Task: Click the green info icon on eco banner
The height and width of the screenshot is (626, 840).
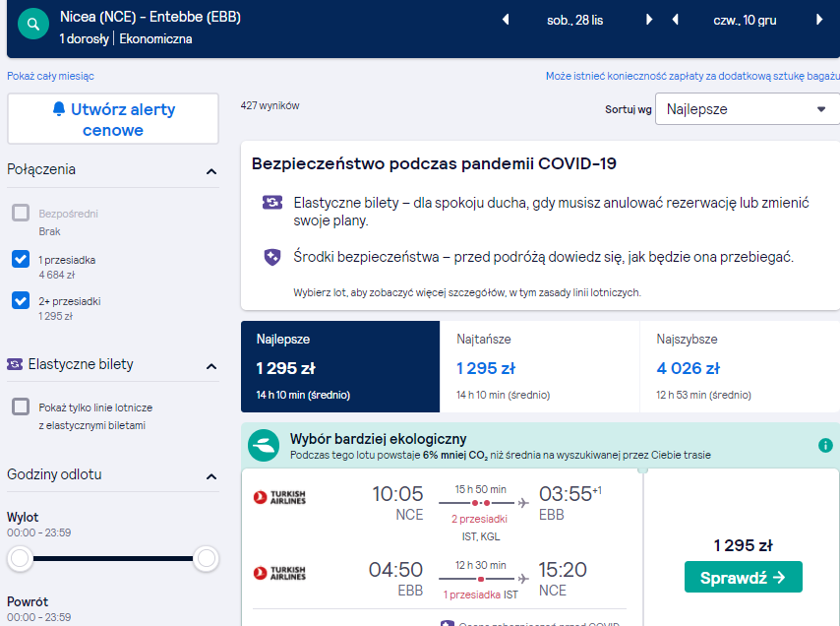Action: 825,445
